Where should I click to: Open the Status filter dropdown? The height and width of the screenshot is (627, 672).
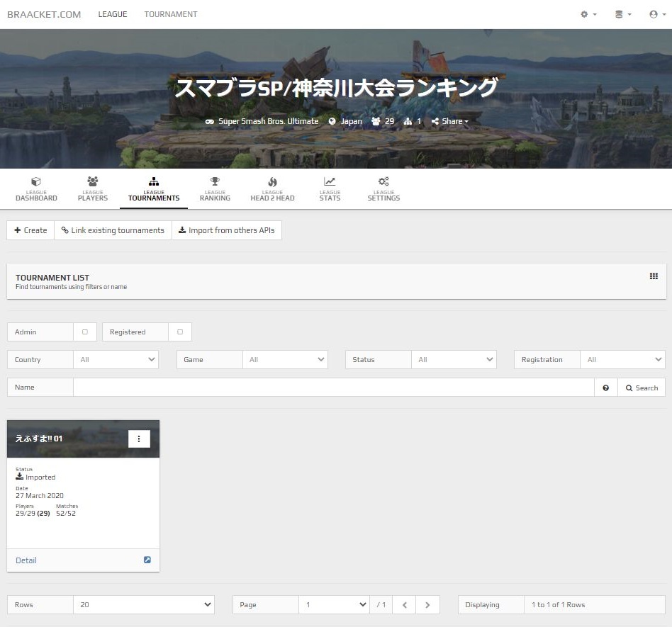tap(454, 360)
